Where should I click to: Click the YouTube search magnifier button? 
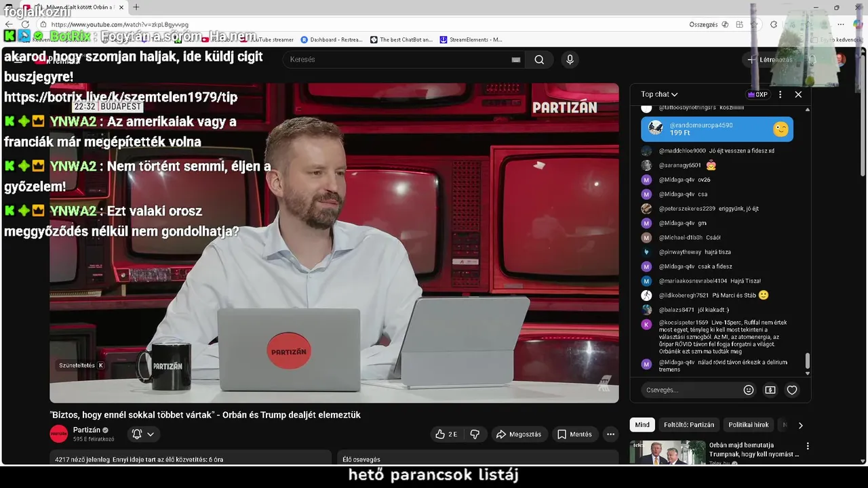point(539,60)
